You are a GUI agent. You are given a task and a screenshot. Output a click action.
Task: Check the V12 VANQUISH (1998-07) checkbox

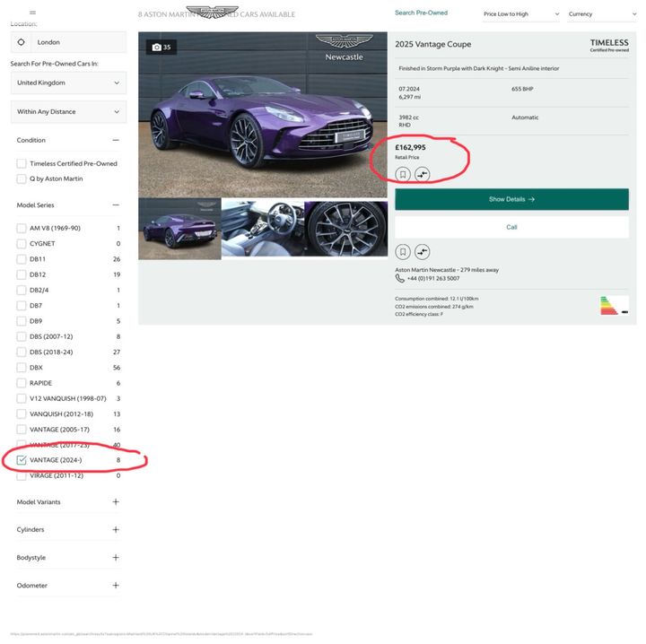[x=22, y=398]
